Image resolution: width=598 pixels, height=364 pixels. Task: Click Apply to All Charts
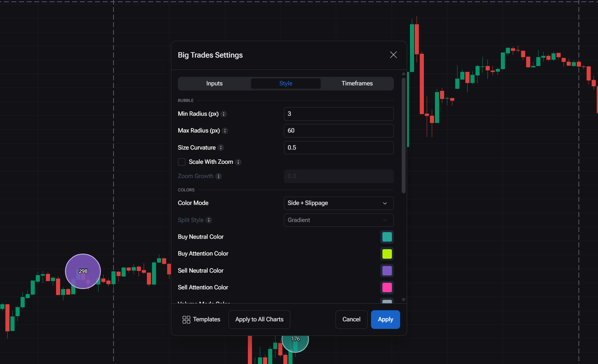(259, 319)
